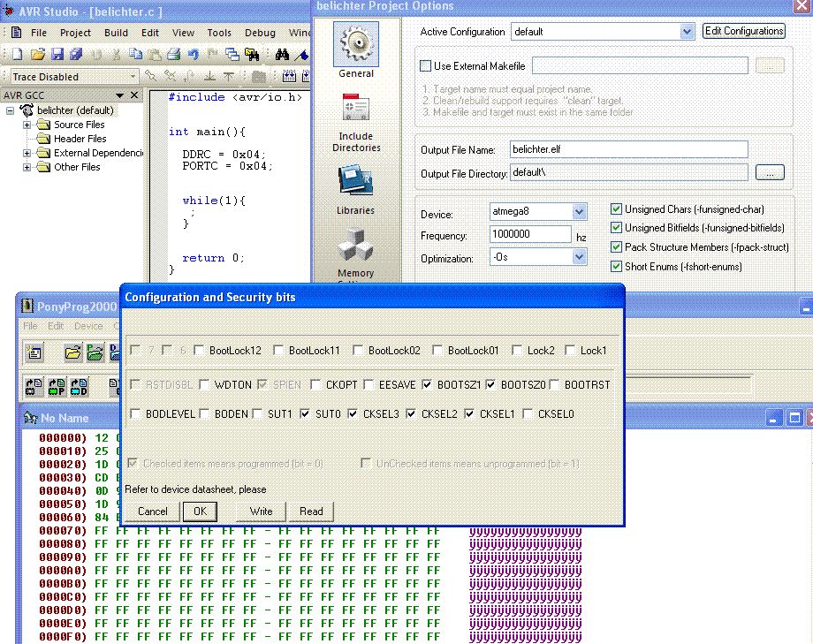The image size is (813, 644).
Task: Click browse button beside Output File Directory
Action: pyautogui.click(x=770, y=172)
